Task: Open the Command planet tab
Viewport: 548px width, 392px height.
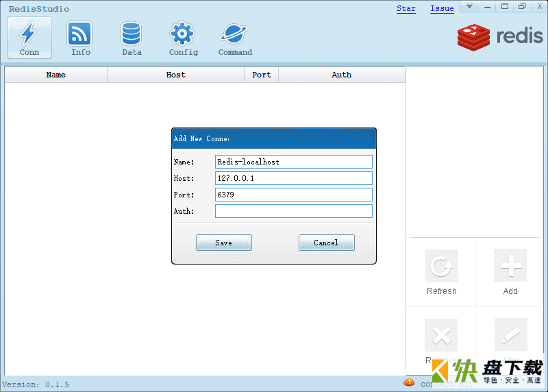Action: [235, 38]
